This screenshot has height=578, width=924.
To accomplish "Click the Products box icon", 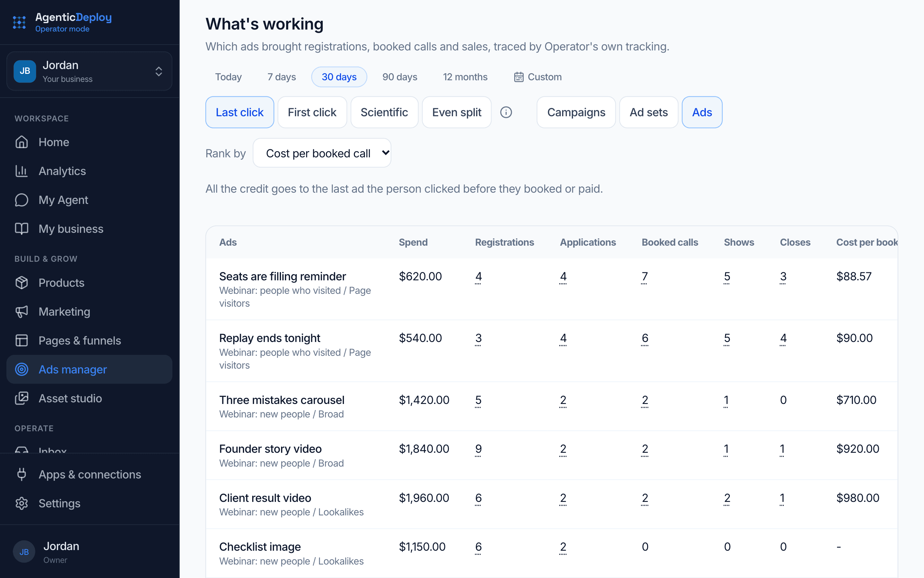I will click(x=22, y=283).
